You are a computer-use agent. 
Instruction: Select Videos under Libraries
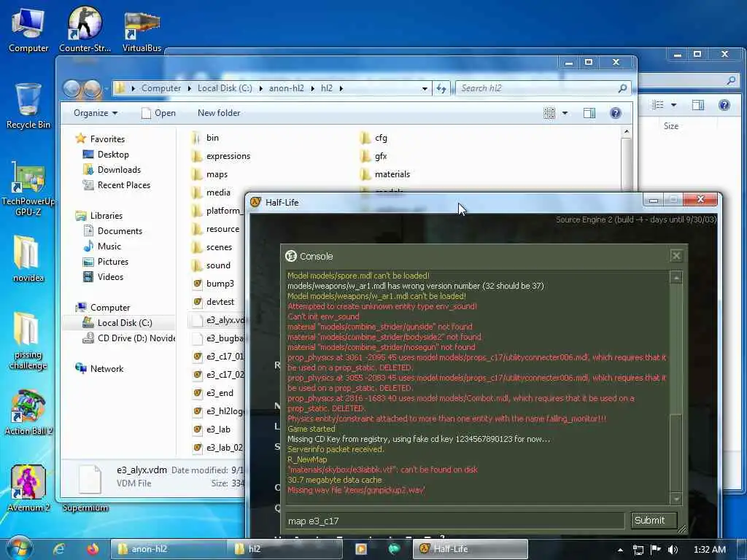pyautogui.click(x=104, y=276)
